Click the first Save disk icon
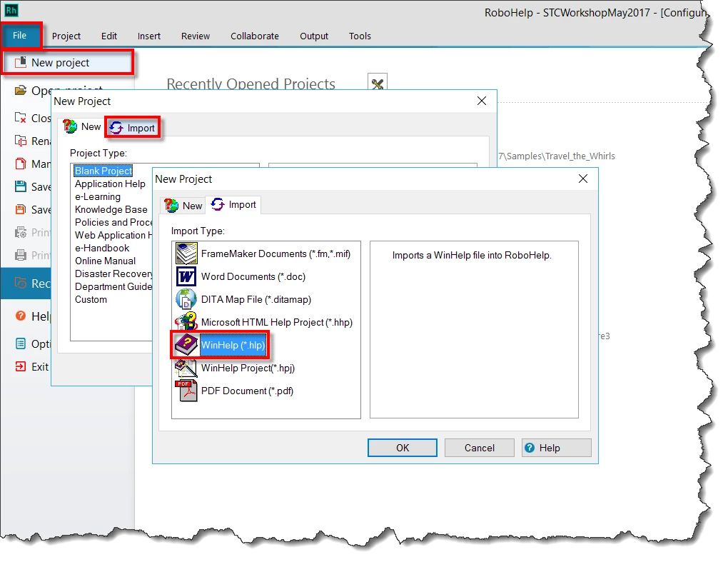Image resolution: width=728 pixels, height=562 pixels. pos(21,186)
